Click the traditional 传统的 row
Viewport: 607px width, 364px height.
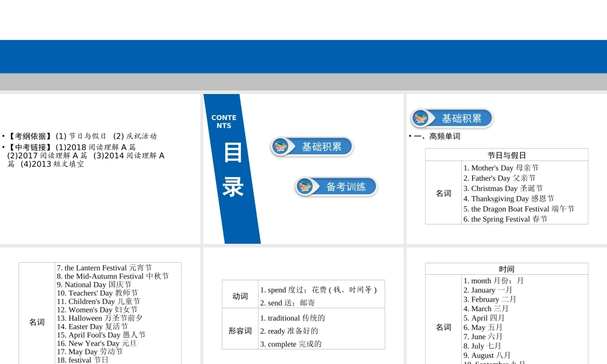tap(293, 318)
